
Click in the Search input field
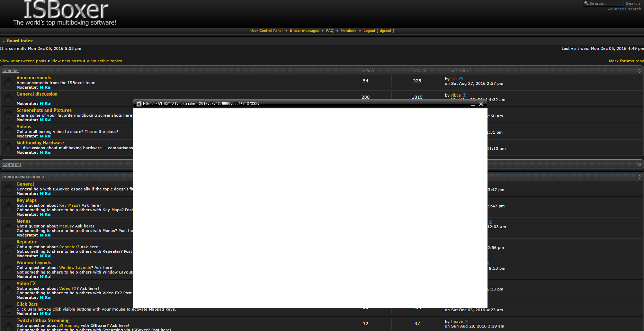coord(603,3)
